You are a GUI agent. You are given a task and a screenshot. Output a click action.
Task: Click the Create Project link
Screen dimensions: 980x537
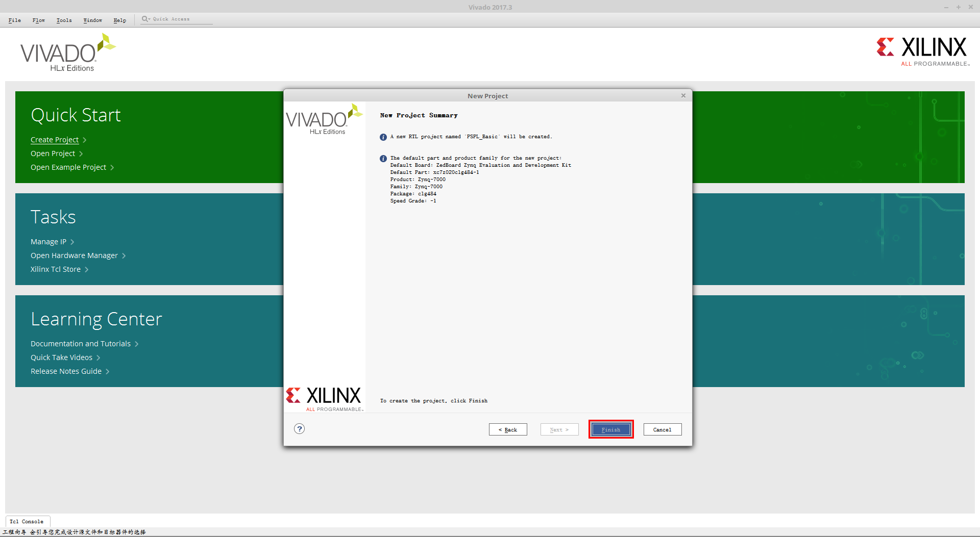55,140
